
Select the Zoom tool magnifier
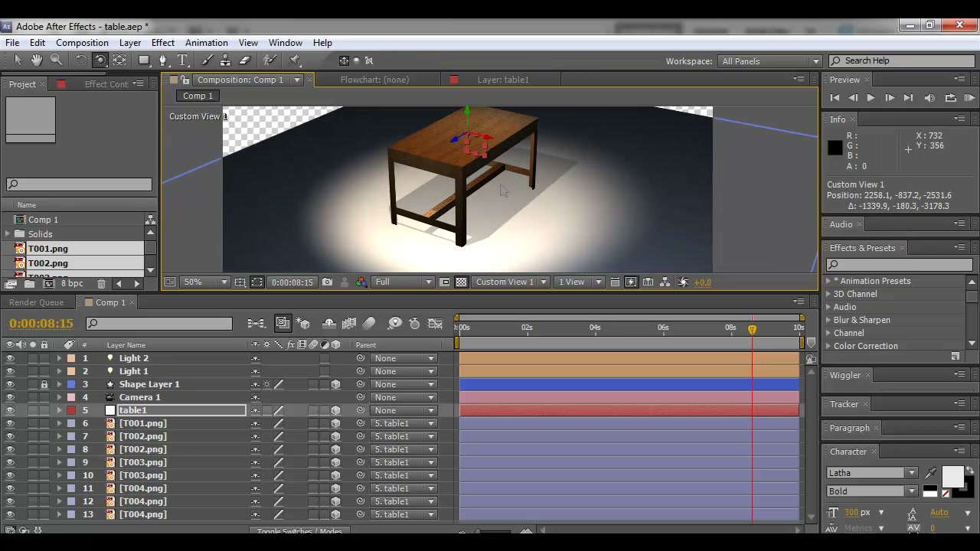tap(56, 60)
